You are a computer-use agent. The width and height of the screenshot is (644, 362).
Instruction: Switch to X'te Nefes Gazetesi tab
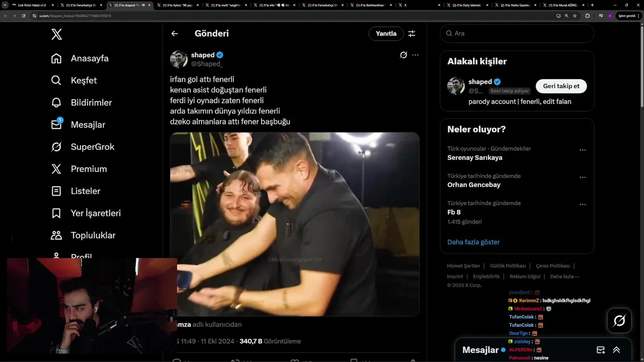click(515, 5)
